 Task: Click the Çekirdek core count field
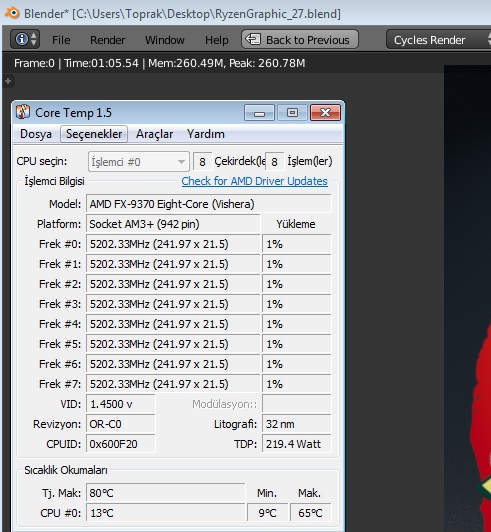202,162
